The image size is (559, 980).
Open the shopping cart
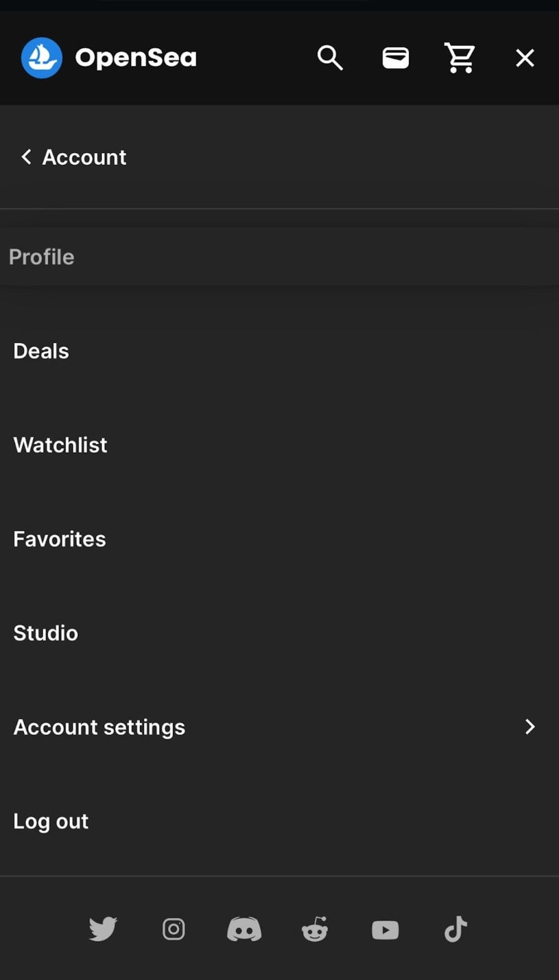tap(459, 58)
